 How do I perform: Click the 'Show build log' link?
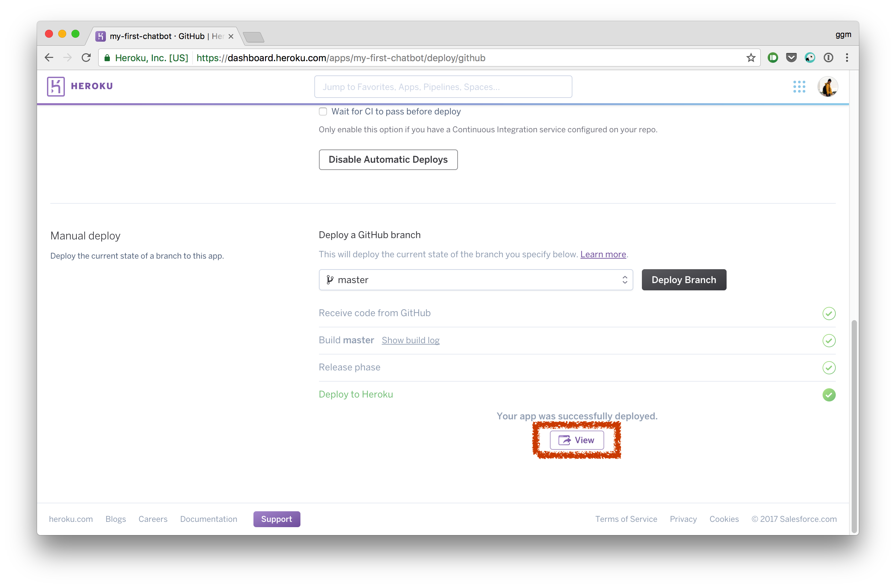tap(410, 340)
